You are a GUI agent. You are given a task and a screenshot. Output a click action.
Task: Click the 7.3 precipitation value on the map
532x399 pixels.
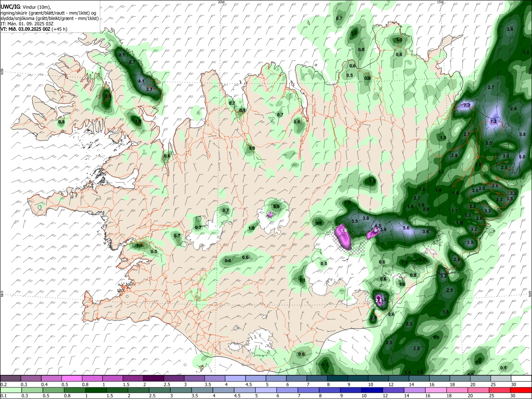coord(467,106)
